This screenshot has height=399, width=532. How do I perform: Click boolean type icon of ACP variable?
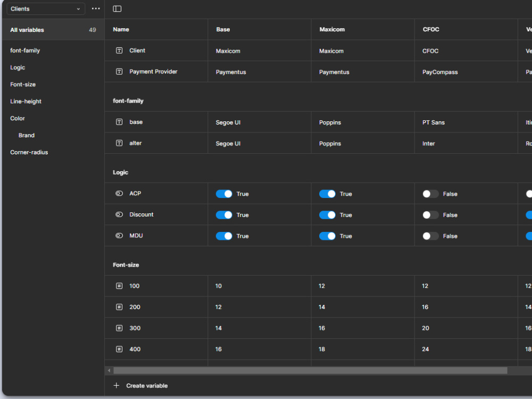click(119, 194)
